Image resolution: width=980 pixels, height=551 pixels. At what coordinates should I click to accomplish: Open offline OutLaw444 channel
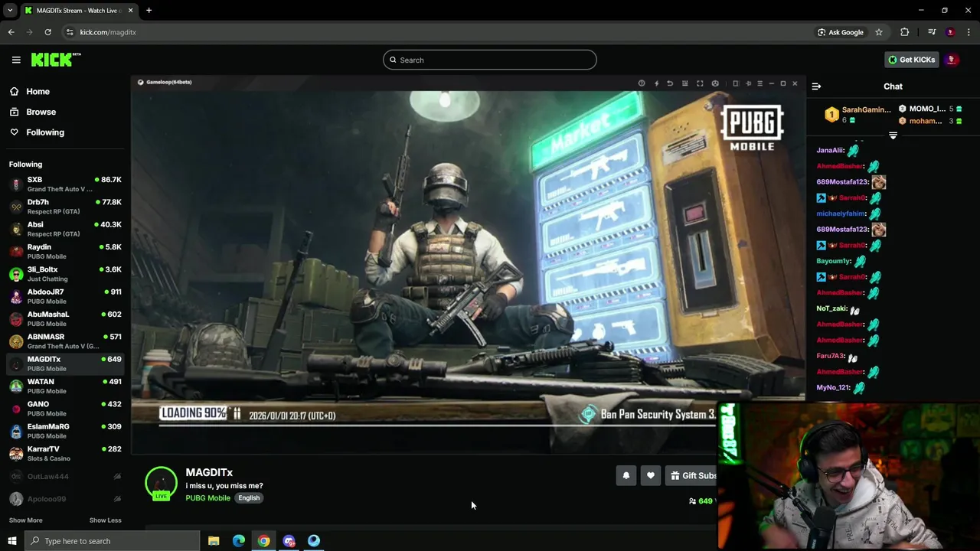[x=65, y=476]
